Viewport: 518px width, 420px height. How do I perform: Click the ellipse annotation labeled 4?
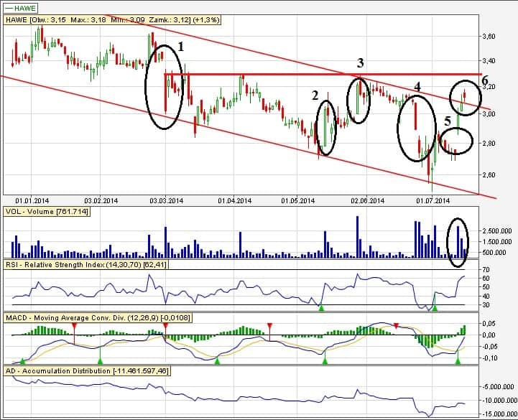(x=416, y=127)
